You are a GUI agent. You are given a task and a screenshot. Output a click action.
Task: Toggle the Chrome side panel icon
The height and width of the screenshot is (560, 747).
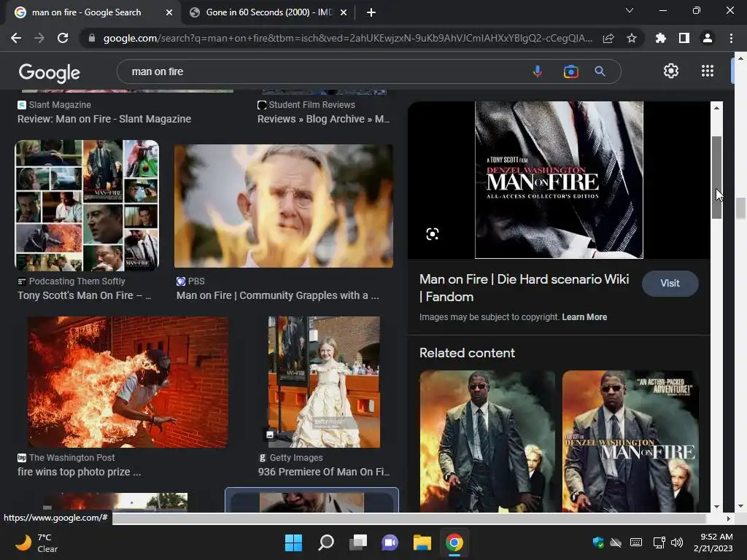[x=684, y=38]
